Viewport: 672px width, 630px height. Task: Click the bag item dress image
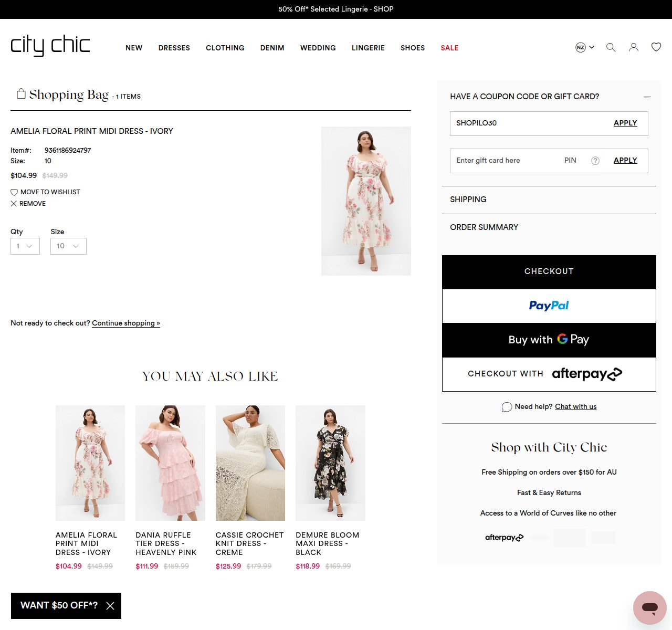coord(366,201)
